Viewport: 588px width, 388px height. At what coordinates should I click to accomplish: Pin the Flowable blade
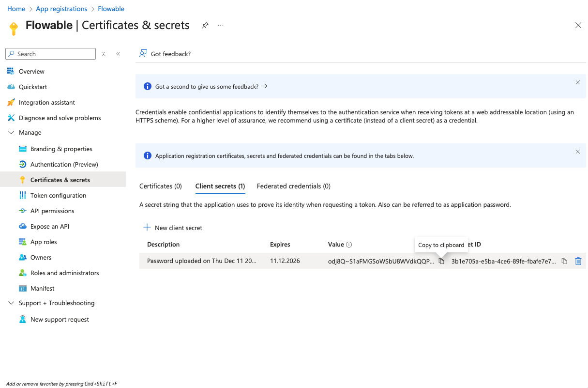point(205,25)
